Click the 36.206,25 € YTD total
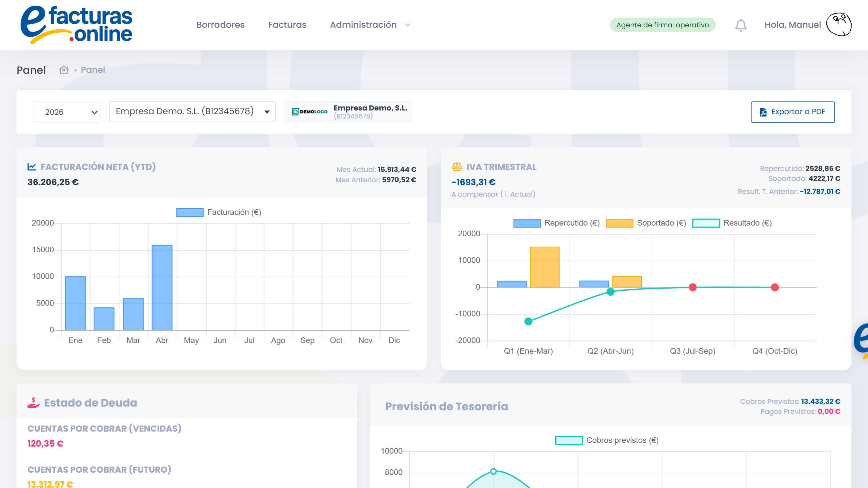 (x=53, y=182)
